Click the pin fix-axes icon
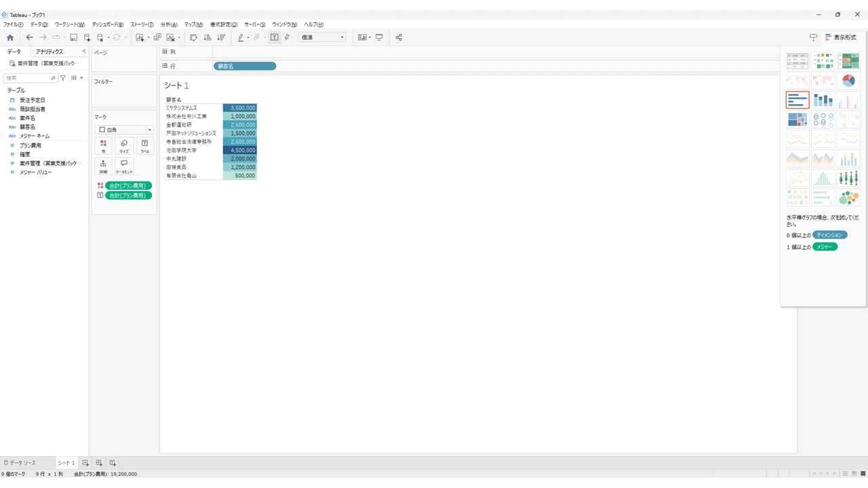The height and width of the screenshot is (488, 868). click(287, 37)
